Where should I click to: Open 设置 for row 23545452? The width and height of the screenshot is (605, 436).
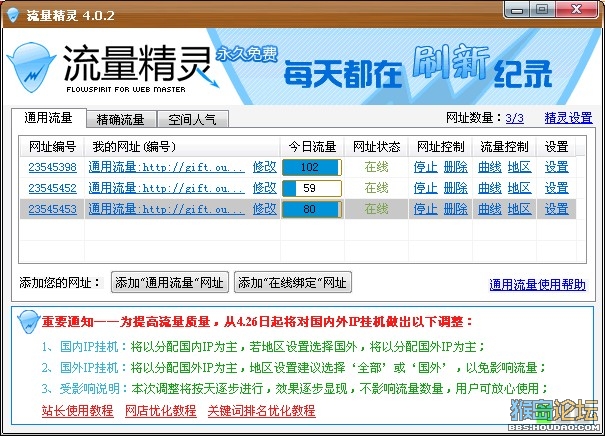pos(556,188)
